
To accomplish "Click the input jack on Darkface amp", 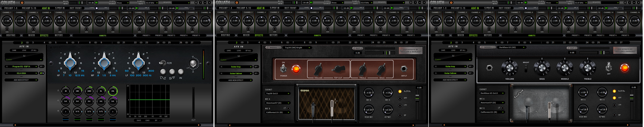I will click(489, 68).
